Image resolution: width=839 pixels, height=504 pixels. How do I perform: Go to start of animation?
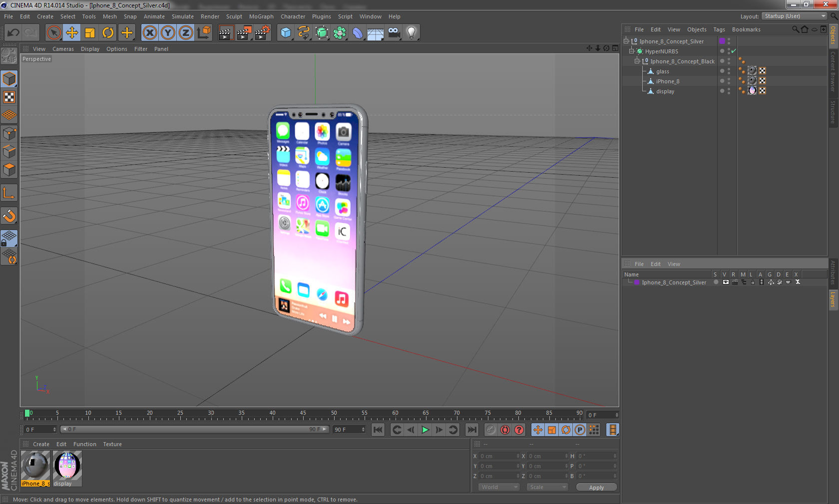coord(378,430)
